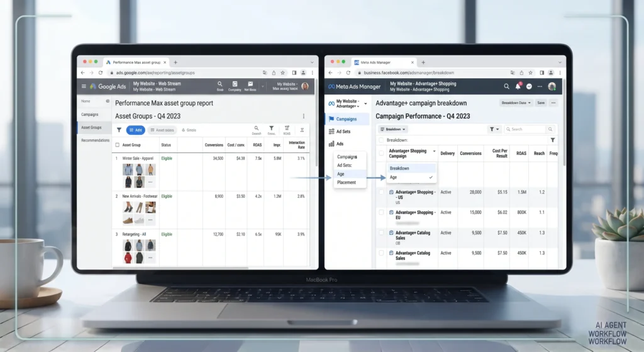
Task: Expand the My Website - Advantage+ account selector
Action: click(347, 104)
